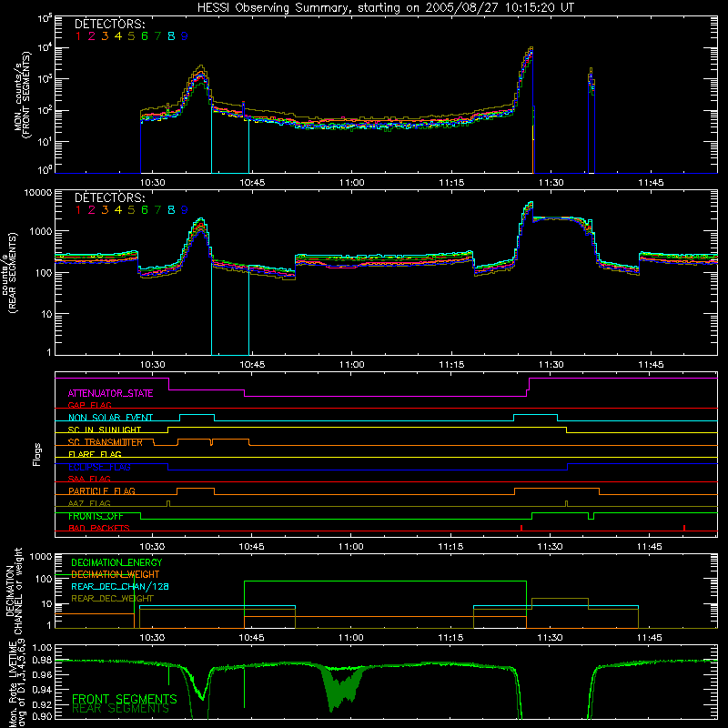Click the REAR_DEC_CHAN/128 legend entry
728x728 pixels.
click(x=120, y=586)
